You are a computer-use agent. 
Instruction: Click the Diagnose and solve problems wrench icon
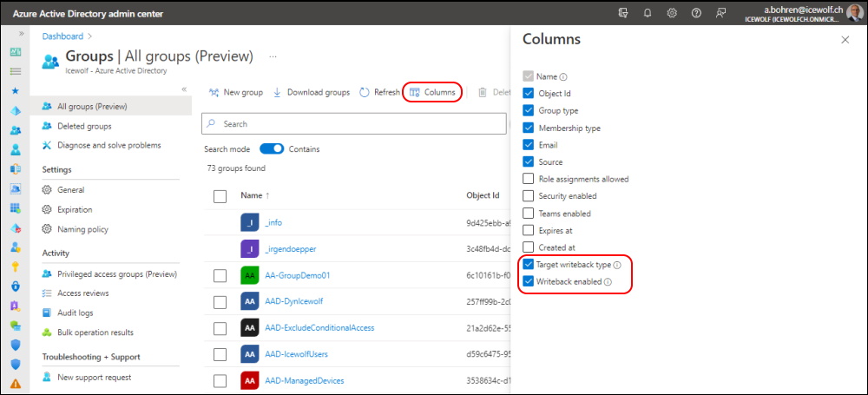pos(47,145)
